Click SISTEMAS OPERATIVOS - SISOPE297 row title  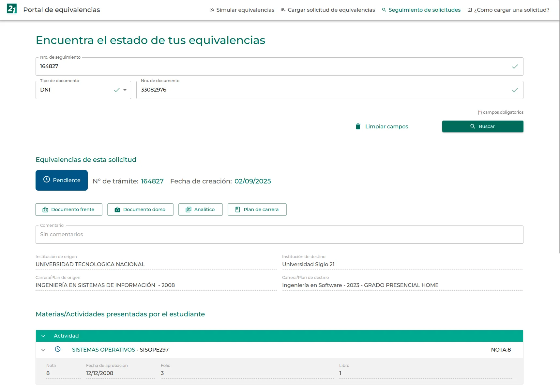point(120,350)
